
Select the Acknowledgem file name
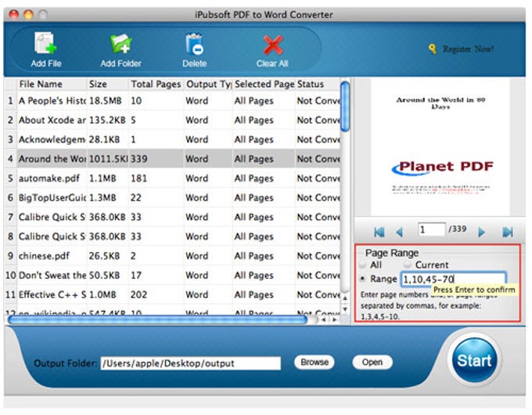click(x=52, y=139)
